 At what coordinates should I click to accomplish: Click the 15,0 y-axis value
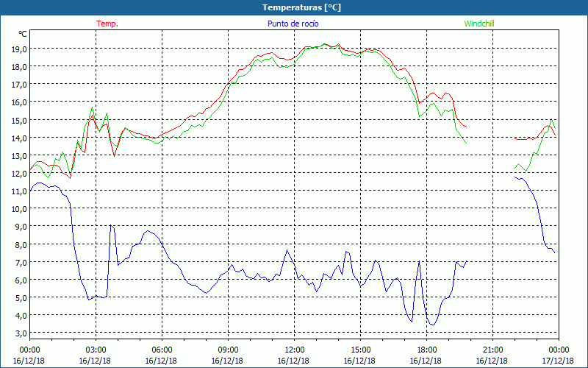(x=19, y=120)
